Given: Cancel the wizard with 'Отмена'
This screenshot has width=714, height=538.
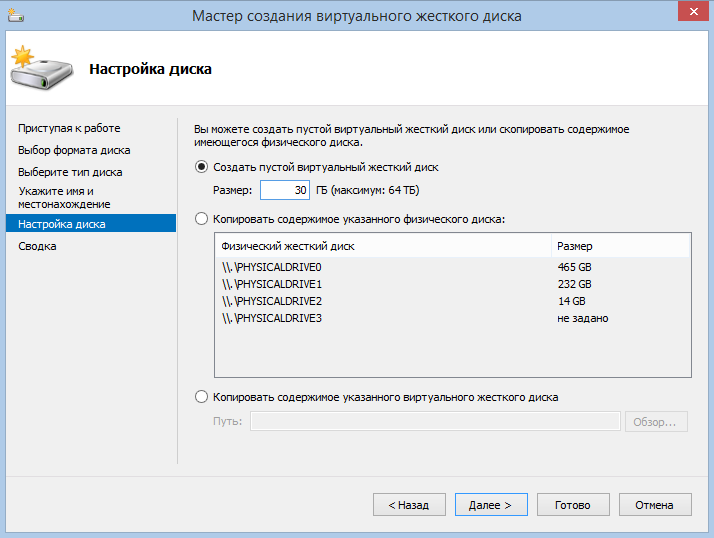Looking at the screenshot, I should point(655,505).
